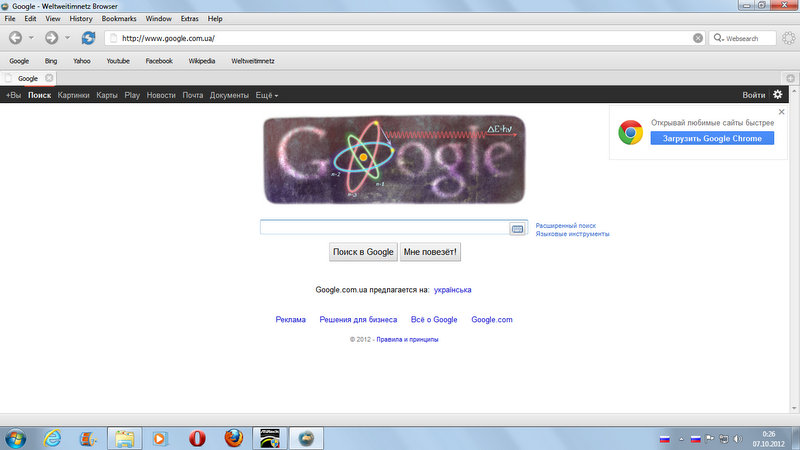Viewport: 800px width, 450px height.
Task: Go forward with the forward arrow button
Action: pos(51,38)
